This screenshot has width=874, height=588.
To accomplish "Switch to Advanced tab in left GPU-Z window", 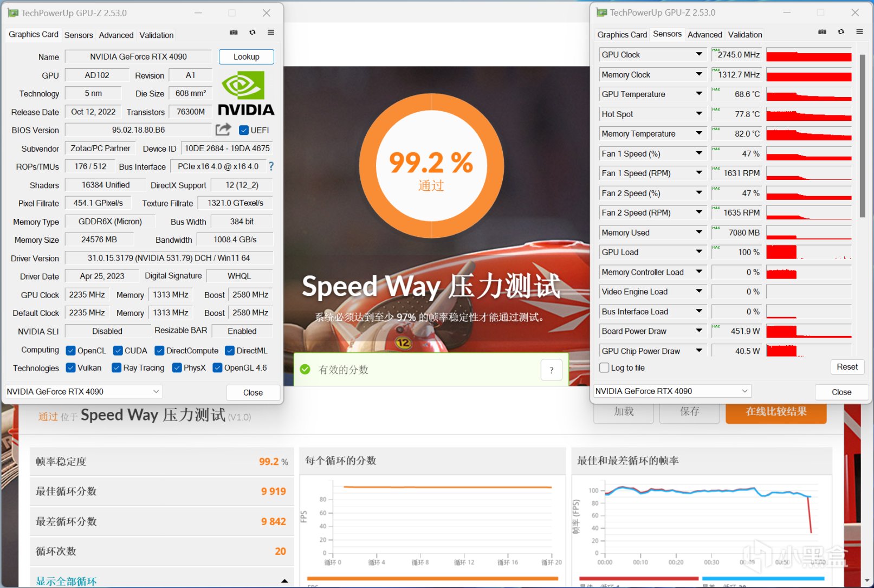I will coord(116,35).
